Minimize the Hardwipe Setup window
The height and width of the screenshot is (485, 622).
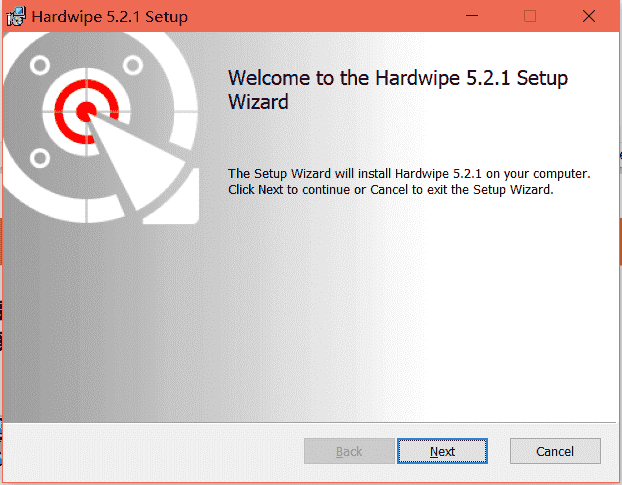[472, 16]
